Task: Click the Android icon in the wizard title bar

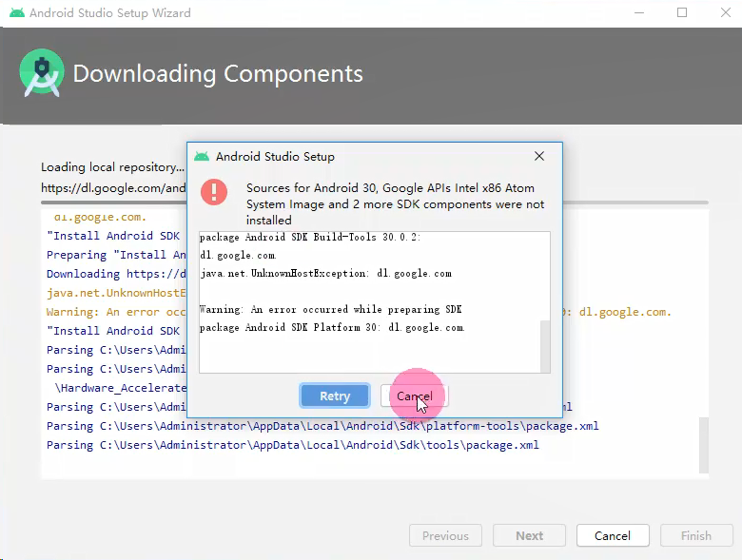Action: [17, 12]
